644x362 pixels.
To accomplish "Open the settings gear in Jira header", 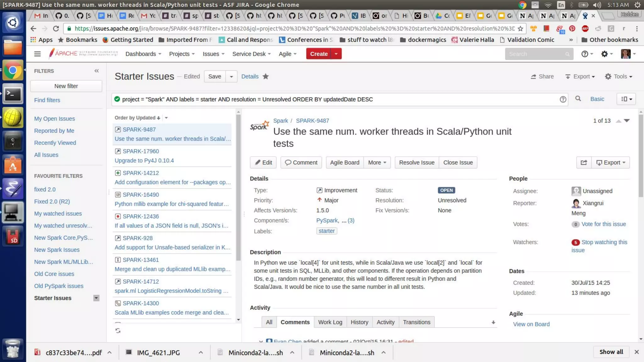I will (604, 54).
